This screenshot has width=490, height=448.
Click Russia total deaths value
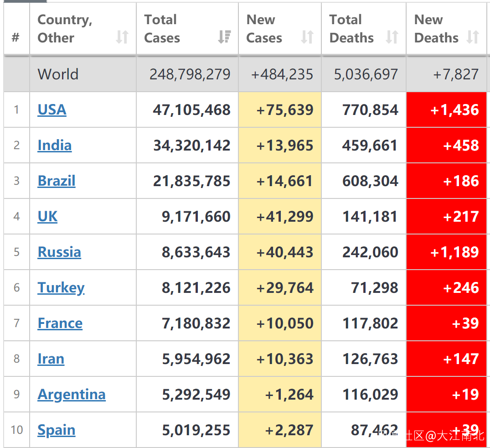[x=370, y=252]
